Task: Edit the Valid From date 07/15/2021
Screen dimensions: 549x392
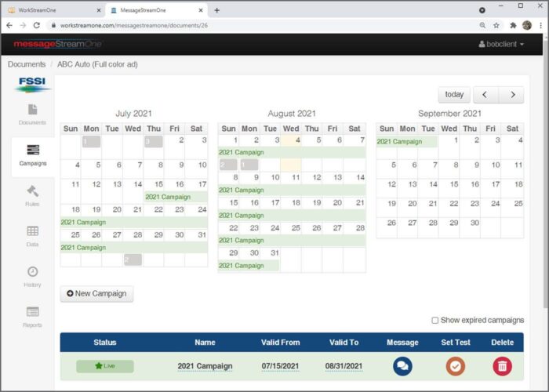Action: (280, 366)
